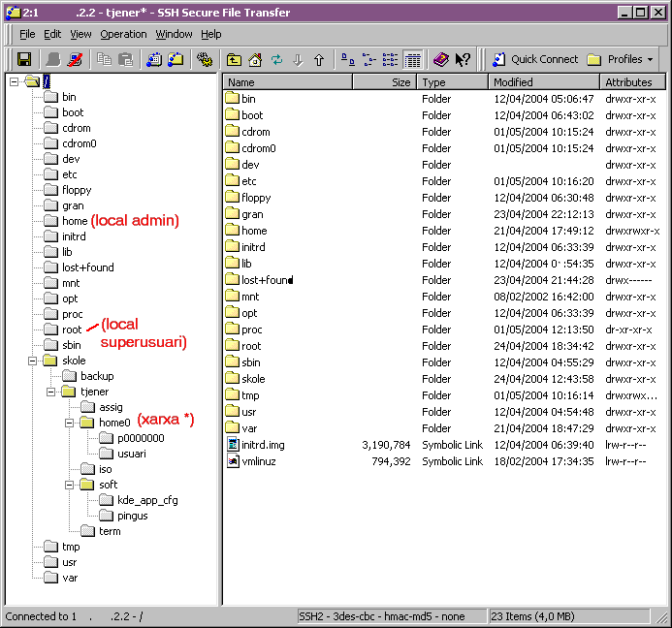Select the assig folder in tree
Screen dimensions: 672x628
coord(111,407)
